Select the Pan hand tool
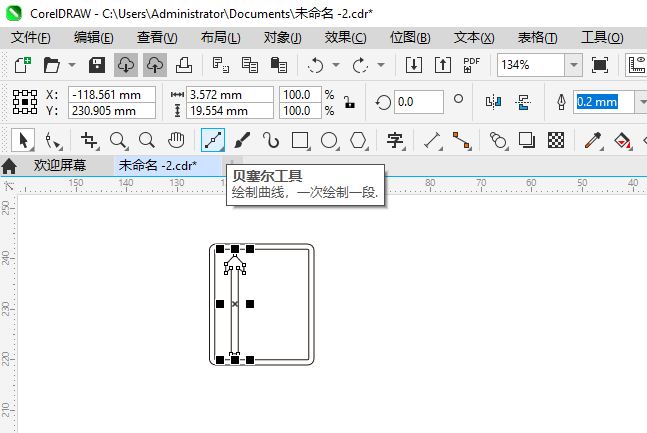This screenshot has height=433, width=647. 176,140
